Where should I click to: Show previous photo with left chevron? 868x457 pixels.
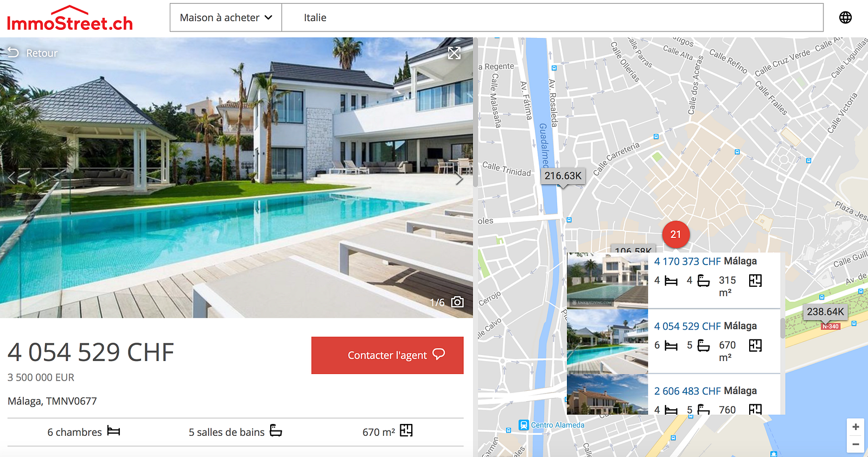coord(11,178)
